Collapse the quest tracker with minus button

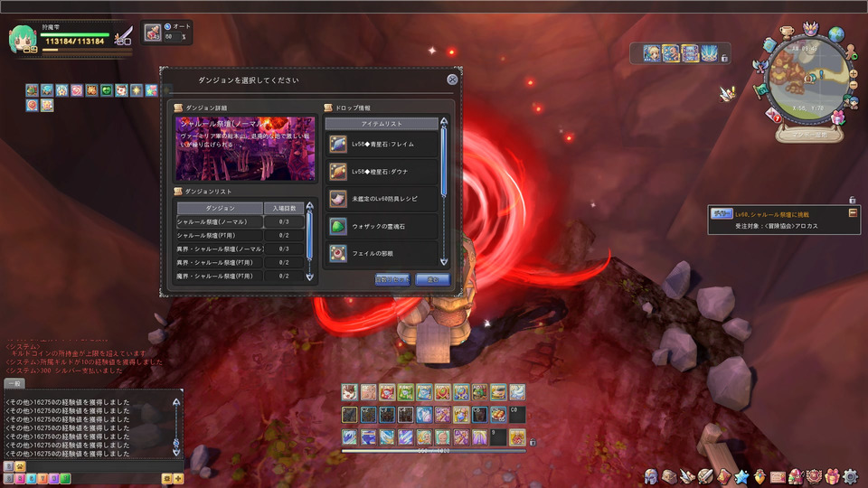click(x=853, y=212)
